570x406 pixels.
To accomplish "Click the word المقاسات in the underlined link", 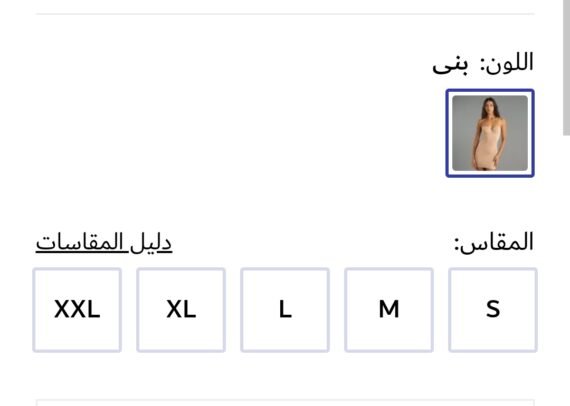I will [x=82, y=242].
